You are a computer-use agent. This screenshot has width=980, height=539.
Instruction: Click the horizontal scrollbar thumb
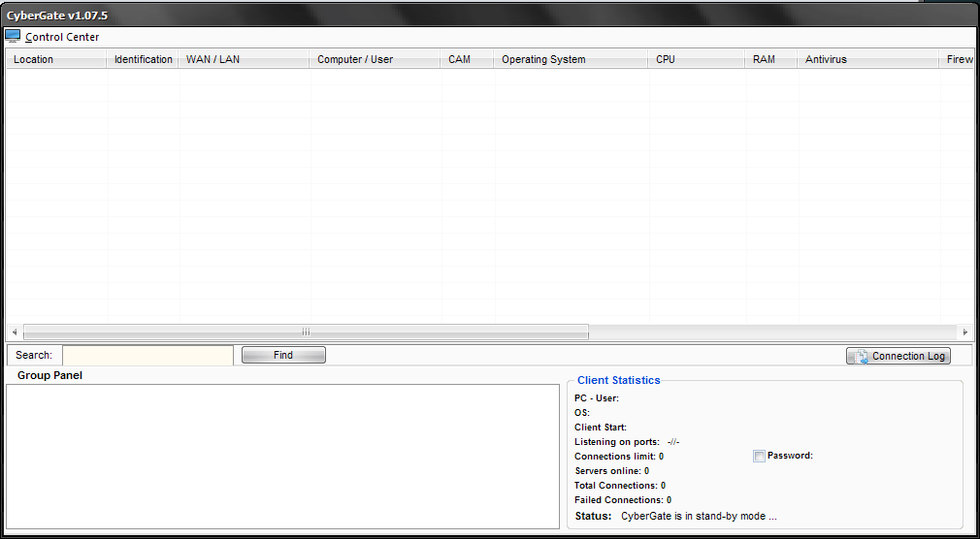pyautogui.click(x=306, y=332)
